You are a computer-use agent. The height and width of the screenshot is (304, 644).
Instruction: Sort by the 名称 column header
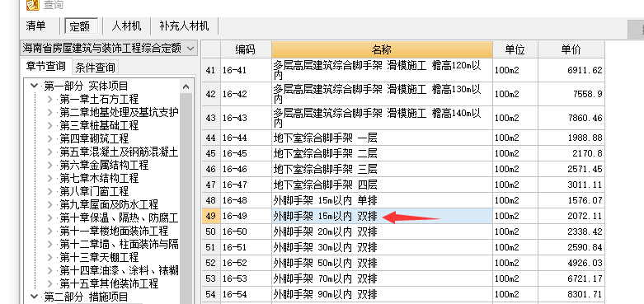click(x=382, y=49)
